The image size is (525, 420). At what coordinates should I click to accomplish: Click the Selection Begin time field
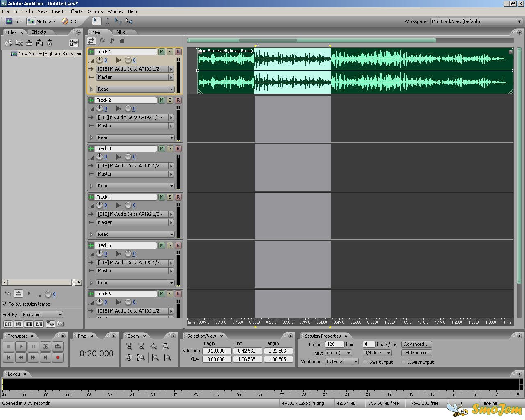pyautogui.click(x=216, y=351)
